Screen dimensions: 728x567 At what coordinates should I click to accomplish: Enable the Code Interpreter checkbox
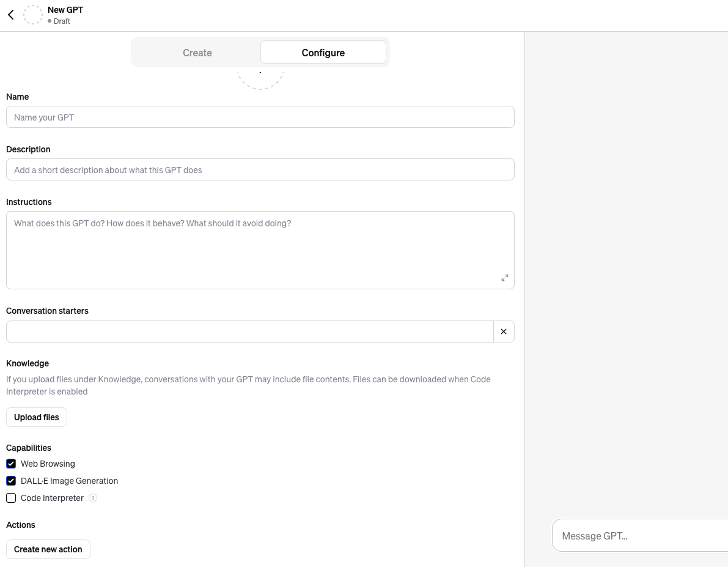click(x=11, y=498)
